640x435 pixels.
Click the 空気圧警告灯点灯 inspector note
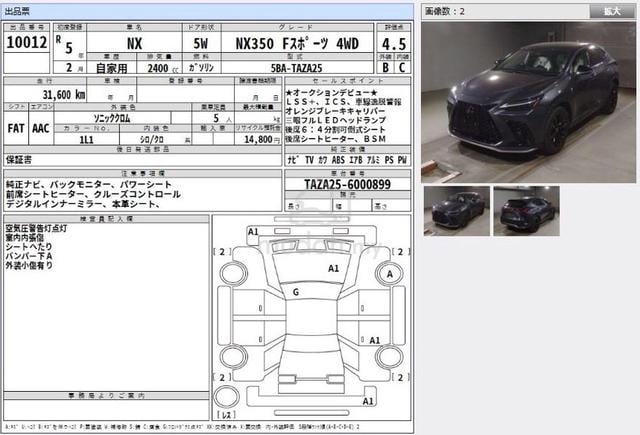pos(36,229)
